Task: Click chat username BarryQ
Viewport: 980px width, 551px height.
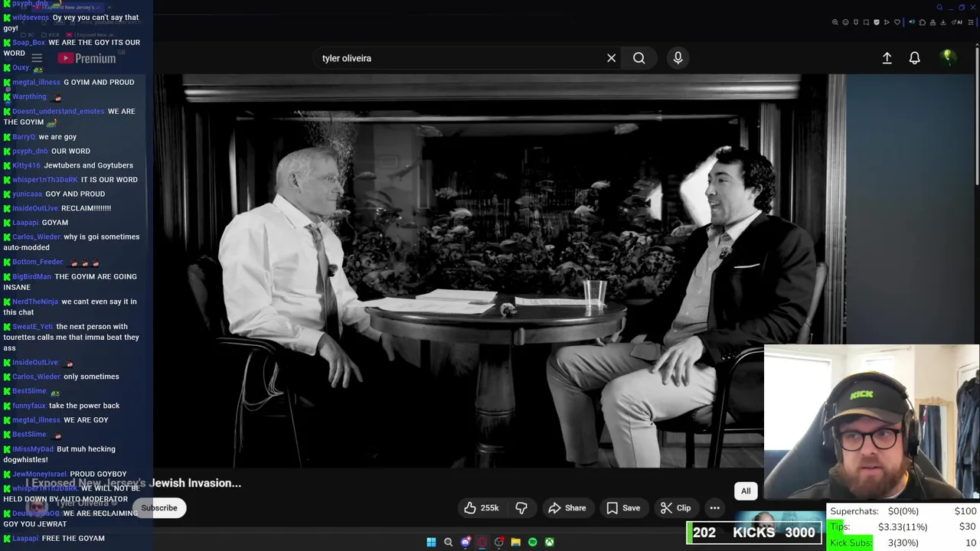Action: [24, 137]
